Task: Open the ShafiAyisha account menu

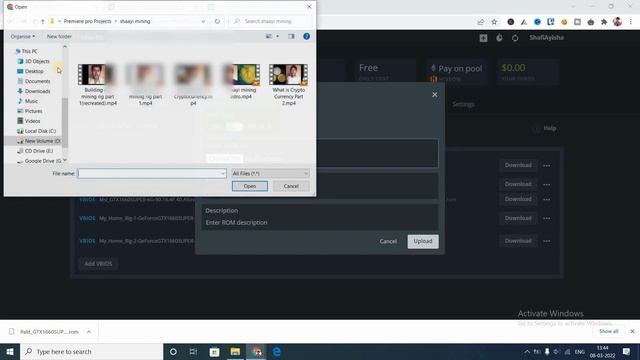Action: [546, 38]
